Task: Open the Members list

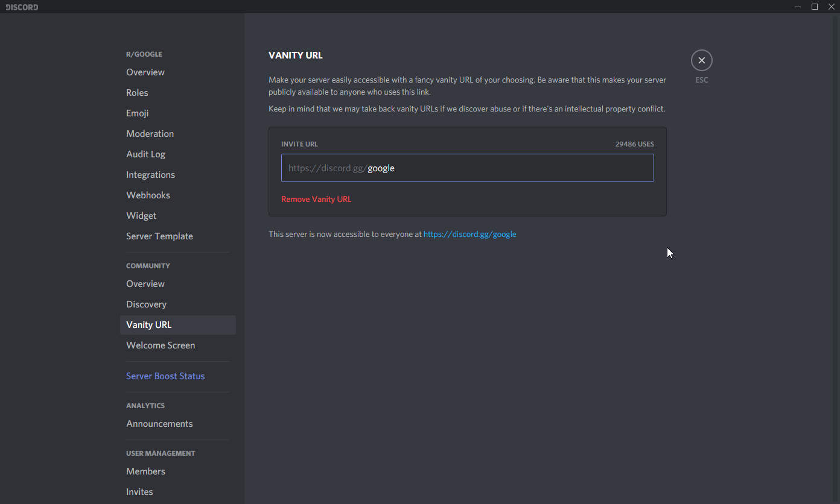Action: tap(145, 471)
